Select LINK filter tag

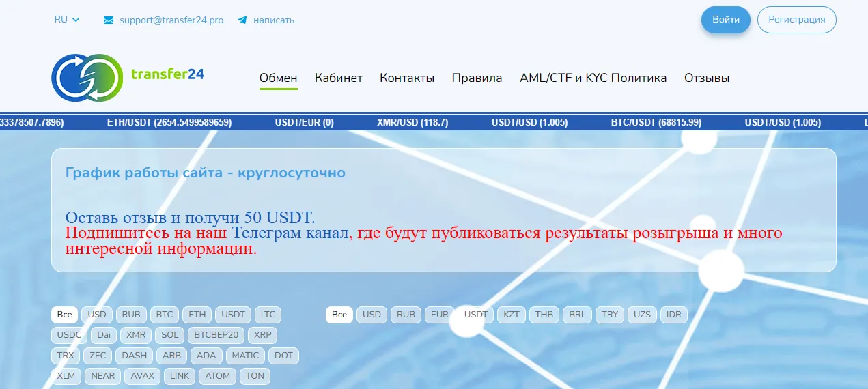coord(180,376)
